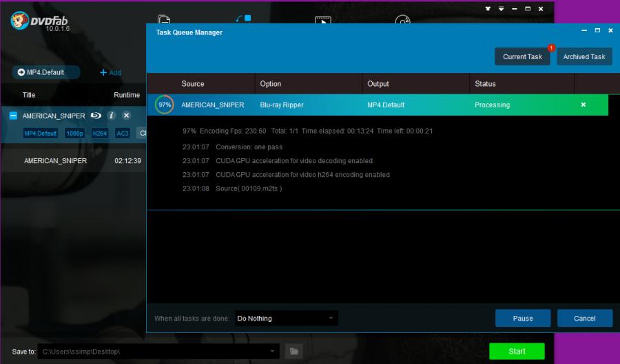Open the MP4.Default profile switcher

pyautogui.click(x=46, y=72)
